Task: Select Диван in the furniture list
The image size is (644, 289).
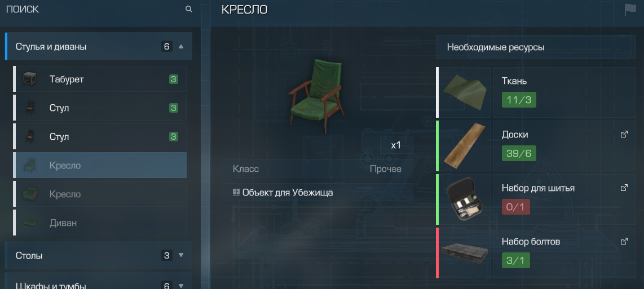Action: (x=100, y=223)
